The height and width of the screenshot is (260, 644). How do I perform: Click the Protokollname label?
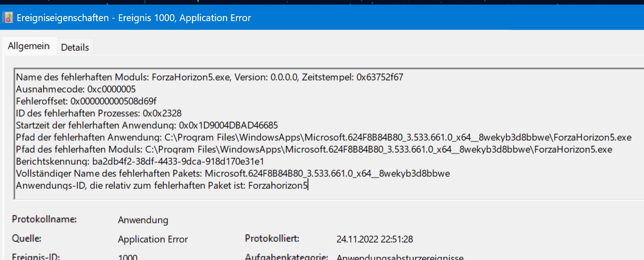click(x=44, y=219)
